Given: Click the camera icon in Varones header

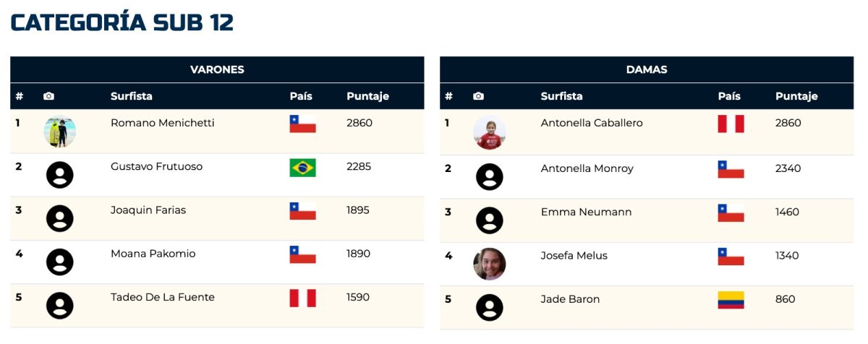Looking at the screenshot, I should pyautogui.click(x=48, y=96).
